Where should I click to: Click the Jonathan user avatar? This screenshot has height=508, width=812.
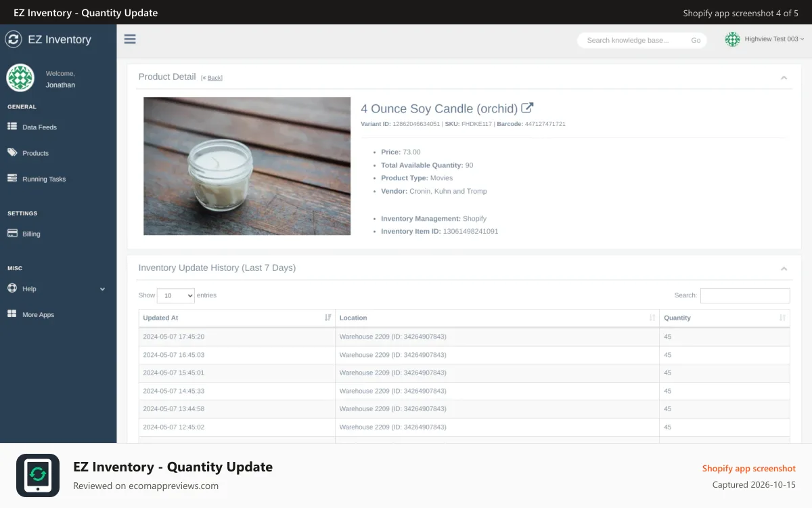[20, 78]
